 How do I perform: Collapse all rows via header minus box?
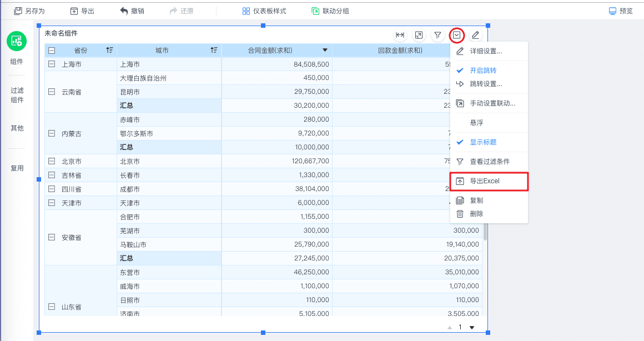point(52,51)
